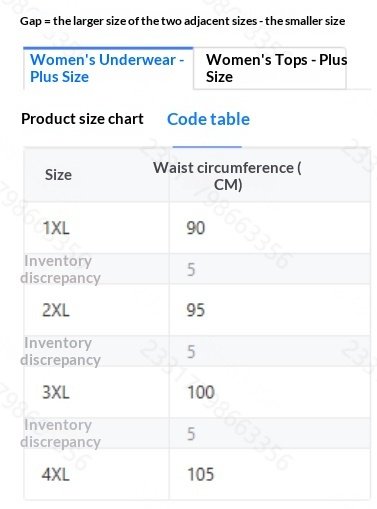Click the Size column header
This screenshot has height=509, width=377.
[x=96, y=175]
